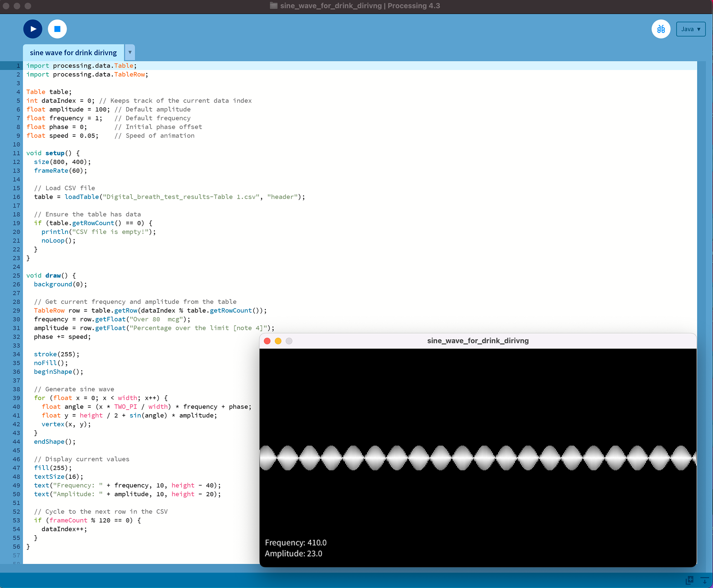Image resolution: width=713 pixels, height=588 pixels.
Task: Click line number 25 in the gutter
Action: pyautogui.click(x=16, y=275)
